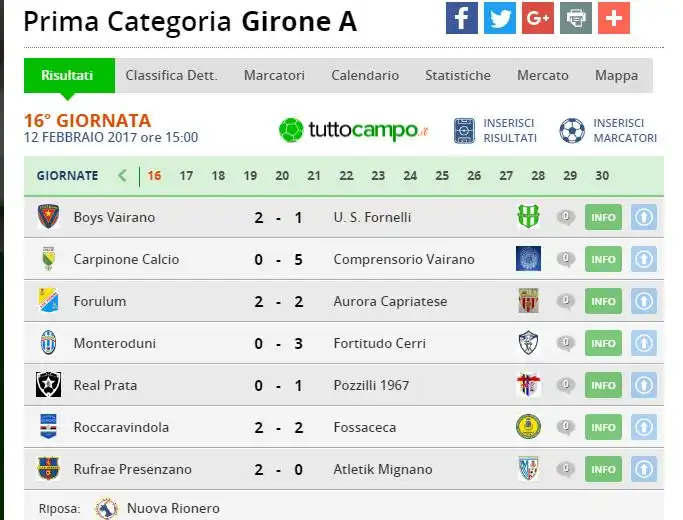
Task: Click the Google Plus share icon
Action: [538, 18]
